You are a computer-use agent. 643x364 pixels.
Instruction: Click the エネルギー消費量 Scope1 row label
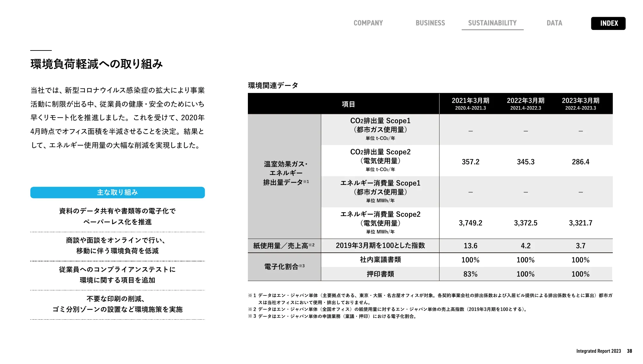point(380,192)
